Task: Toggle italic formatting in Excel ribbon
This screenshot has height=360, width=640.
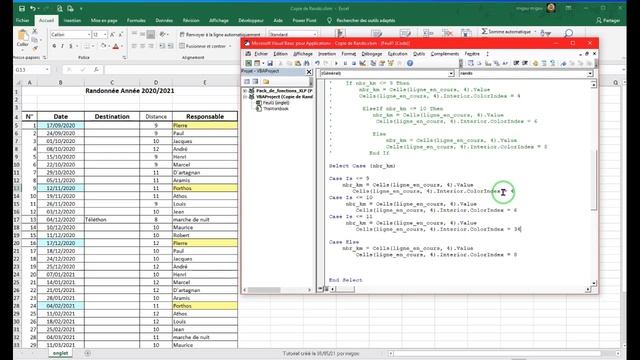Action: point(62,46)
